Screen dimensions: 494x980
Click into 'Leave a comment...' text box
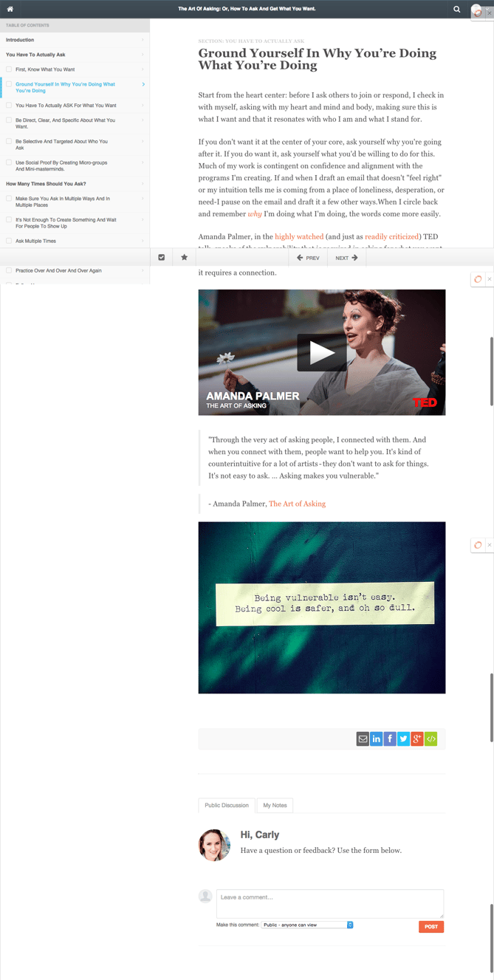pos(330,904)
